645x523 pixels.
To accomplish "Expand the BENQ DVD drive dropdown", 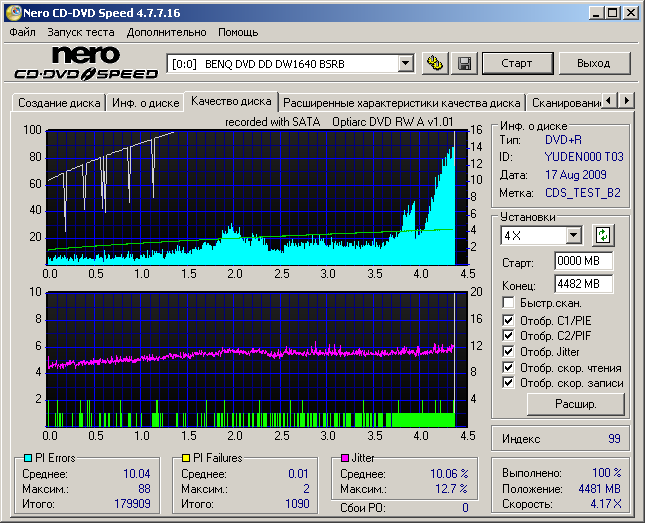I will pos(405,63).
